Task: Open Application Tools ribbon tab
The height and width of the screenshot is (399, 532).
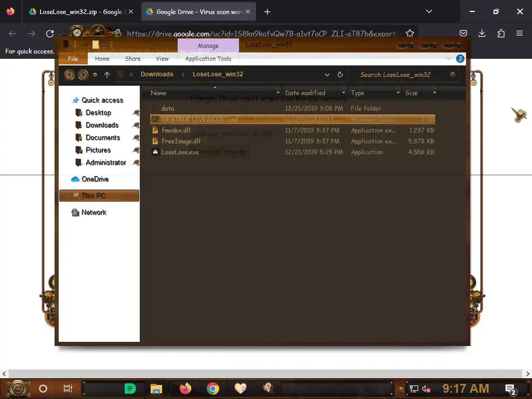Action: pyautogui.click(x=208, y=59)
